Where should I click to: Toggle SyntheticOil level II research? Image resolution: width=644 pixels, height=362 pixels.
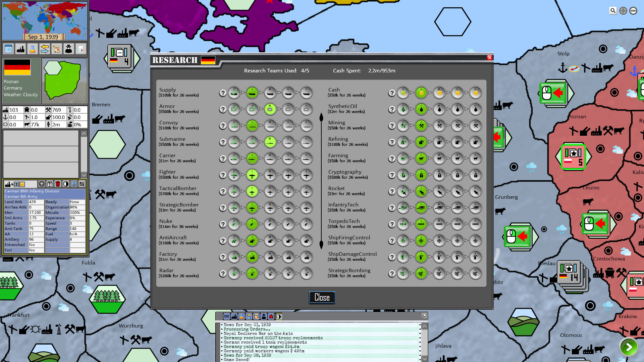(421, 109)
